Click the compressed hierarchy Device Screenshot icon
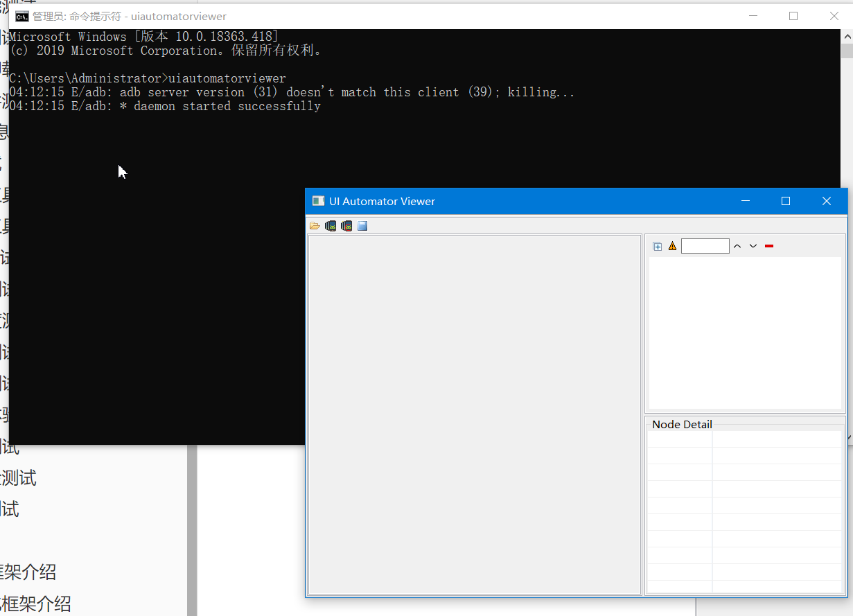Image resolution: width=853 pixels, height=616 pixels. [x=346, y=226]
